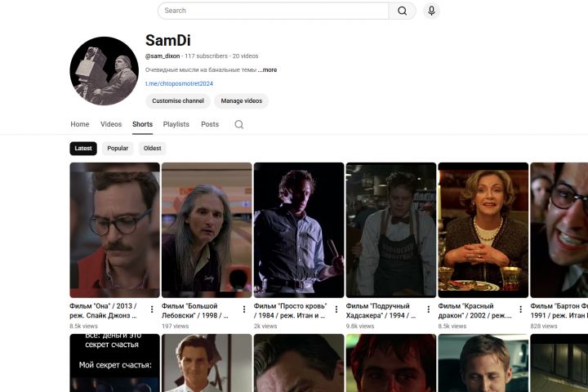The height and width of the screenshot is (392, 588).
Task: Open options menu for Фильм "Она" short
Action: pos(152,309)
